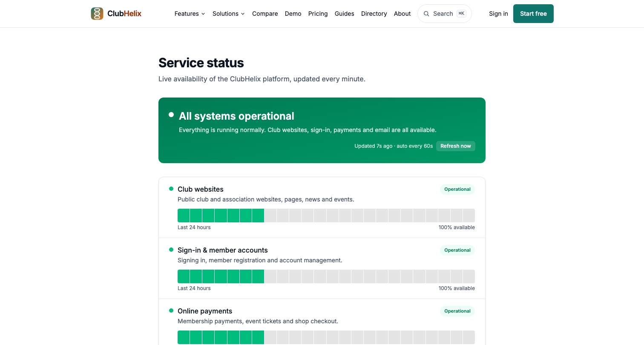Open the Compare page
Screen dimensions: 644x345
coord(265,14)
